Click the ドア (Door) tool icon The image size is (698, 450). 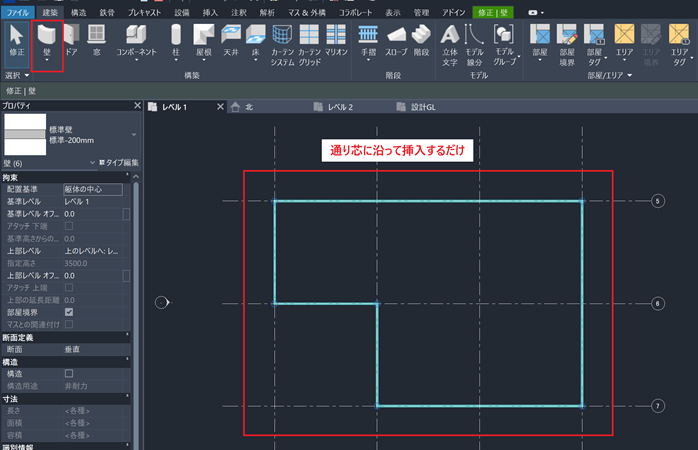pos(71,38)
